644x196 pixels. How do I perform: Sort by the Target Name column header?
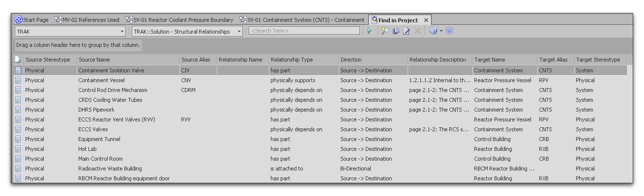(x=489, y=60)
